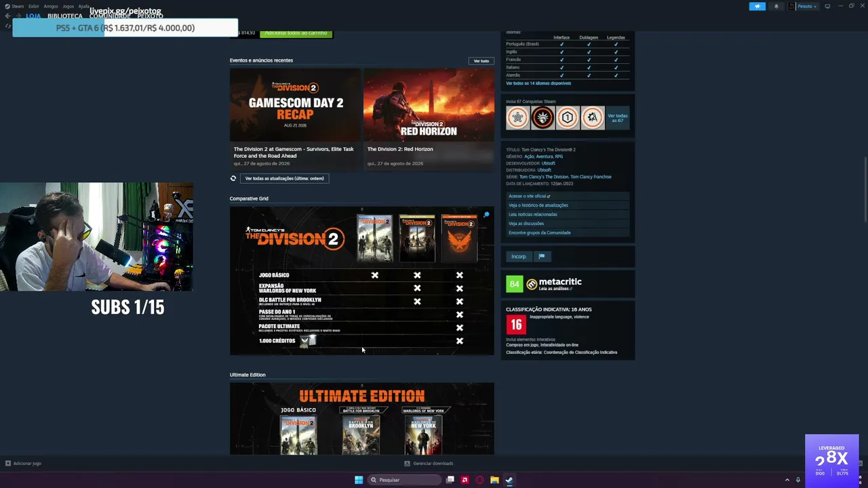This screenshot has width=868, height=488.
Task: Open the Tom Clancy Franchise link
Action: pyautogui.click(x=591, y=177)
